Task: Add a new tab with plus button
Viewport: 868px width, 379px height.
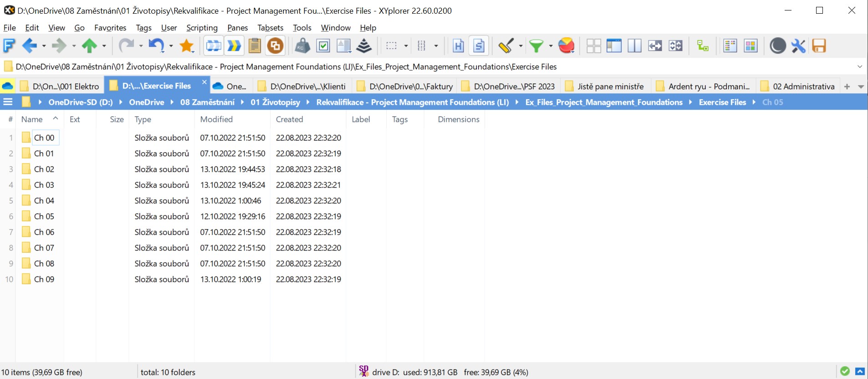Action: (x=847, y=86)
